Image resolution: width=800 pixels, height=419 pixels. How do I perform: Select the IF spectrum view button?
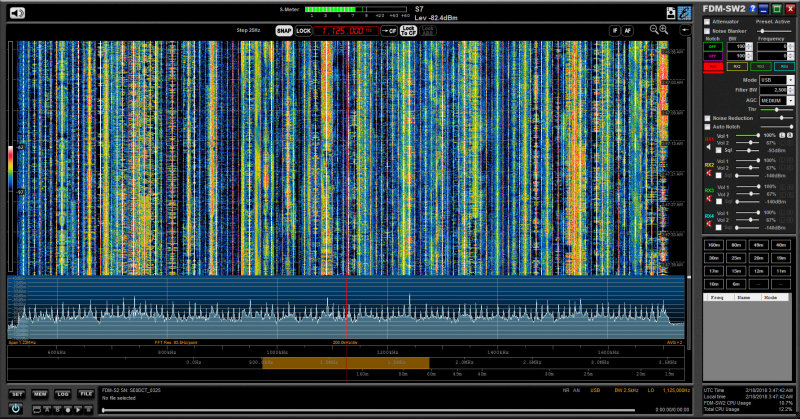[615, 31]
